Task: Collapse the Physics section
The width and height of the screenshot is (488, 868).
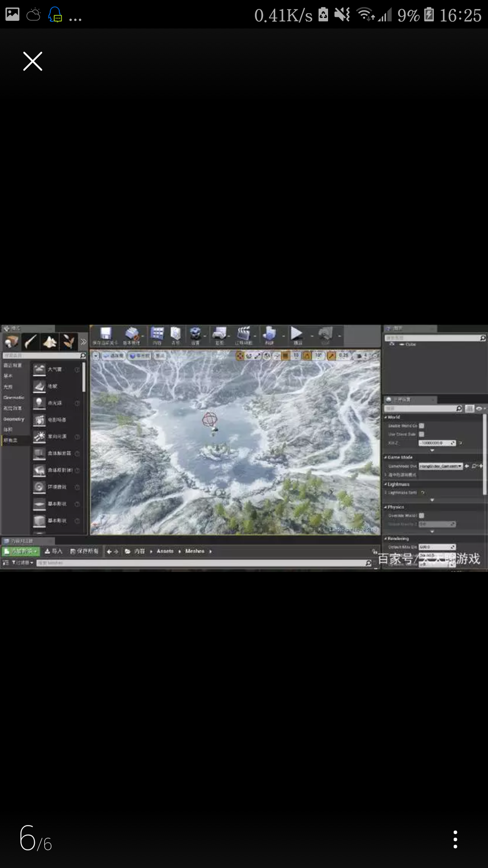Action: [385, 507]
